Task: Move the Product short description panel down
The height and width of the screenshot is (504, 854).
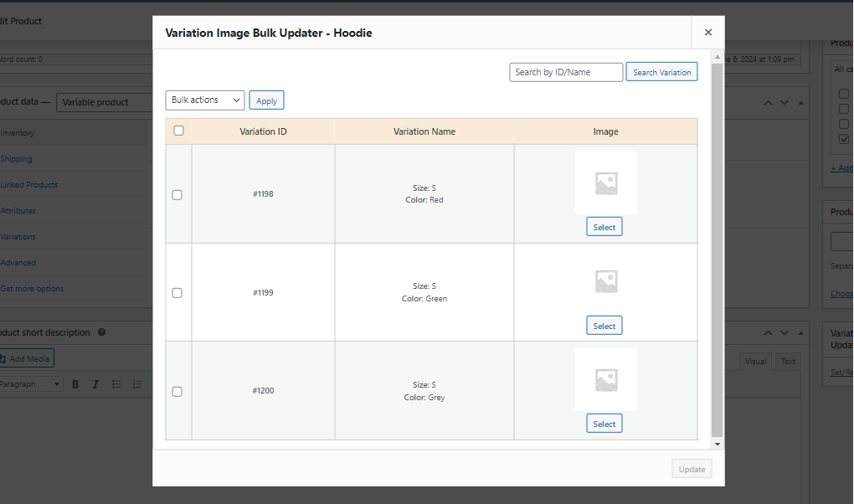Action: 784,332
